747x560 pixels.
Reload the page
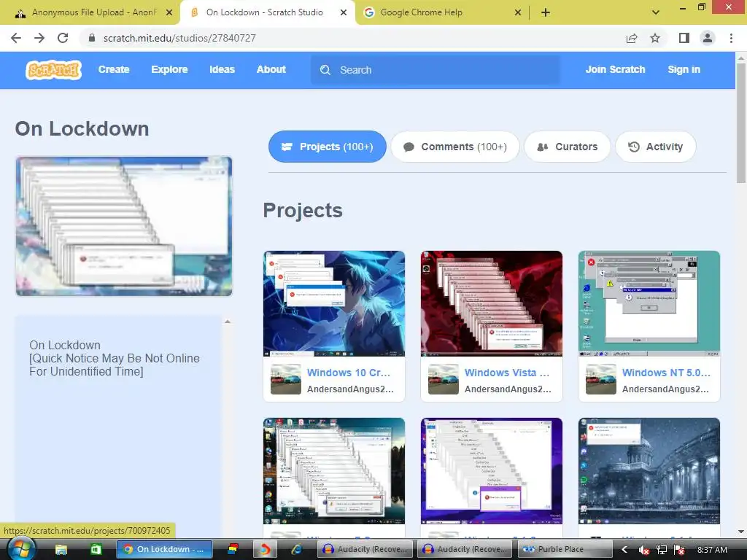click(63, 38)
